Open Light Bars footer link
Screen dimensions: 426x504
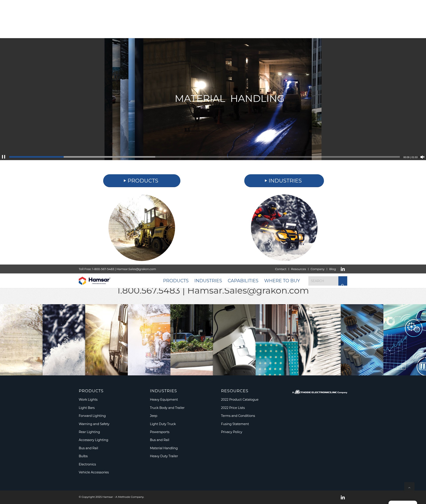pos(87,408)
